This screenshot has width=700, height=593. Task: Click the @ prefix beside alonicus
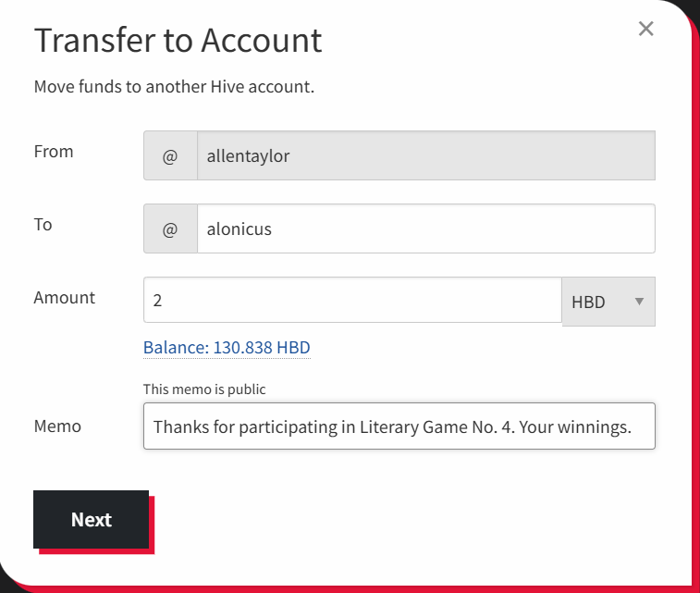point(170,229)
